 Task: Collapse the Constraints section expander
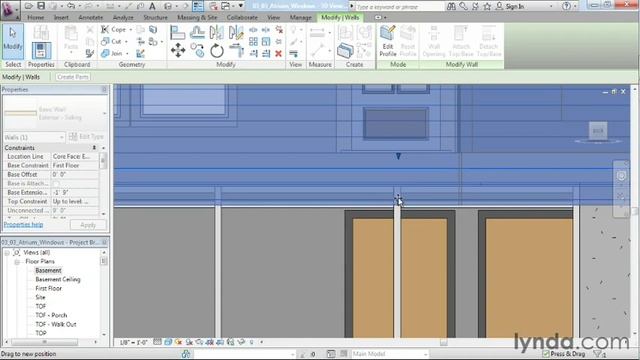click(x=94, y=147)
